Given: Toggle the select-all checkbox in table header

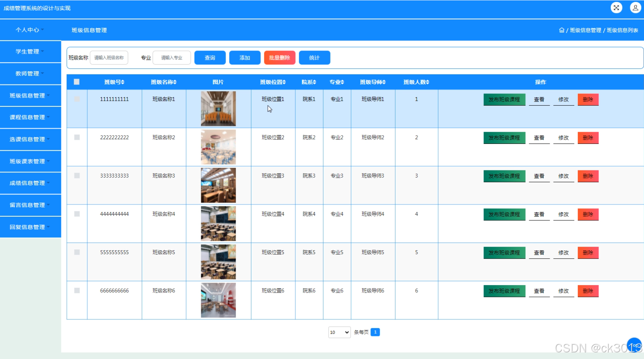Looking at the screenshot, I should click(x=77, y=82).
